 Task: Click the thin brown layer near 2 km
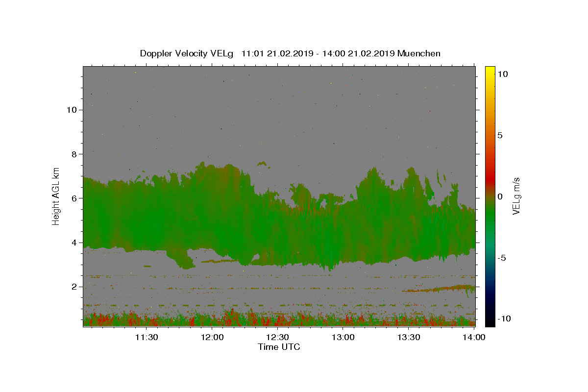point(439,289)
